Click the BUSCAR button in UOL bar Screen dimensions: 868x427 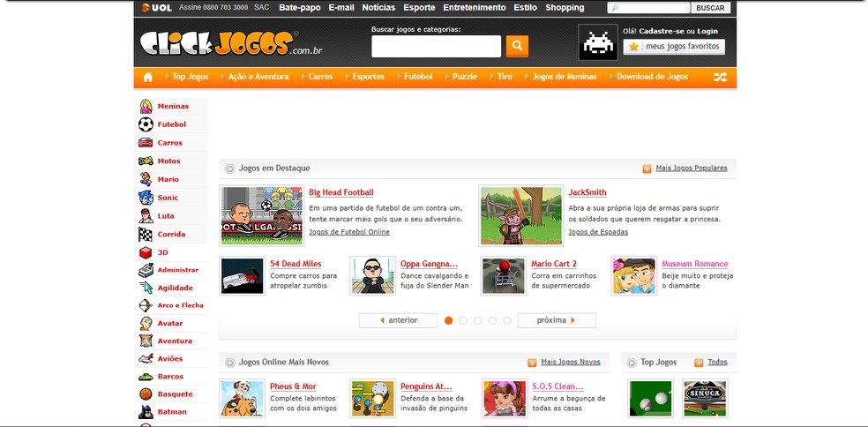[x=710, y=8]
